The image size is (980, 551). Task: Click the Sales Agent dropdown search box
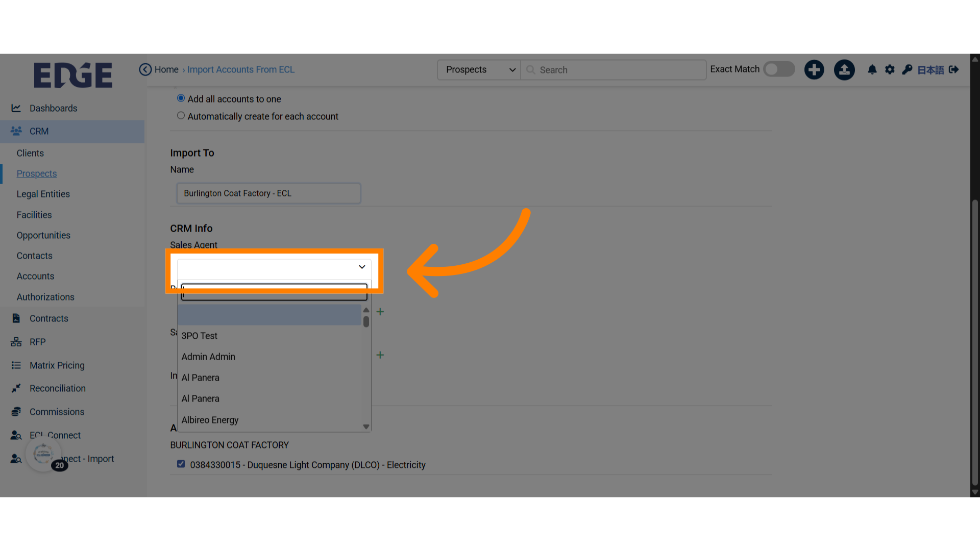click(274, 292)
